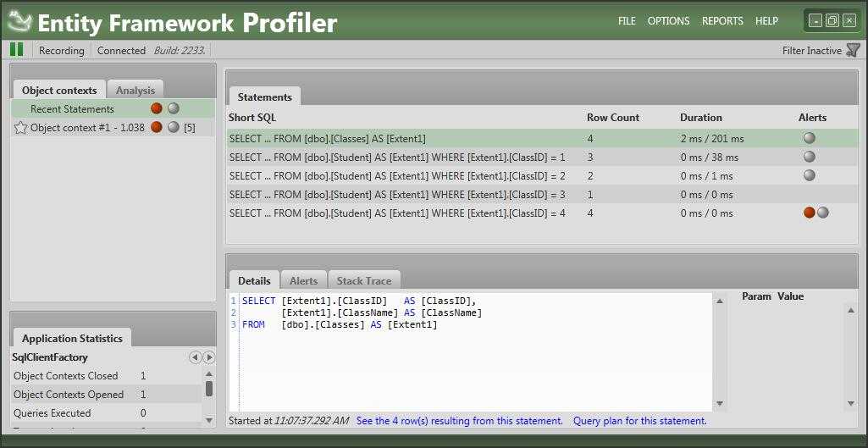
Task: Select Object context #1 - 1.038
Action: pos(113,127)
